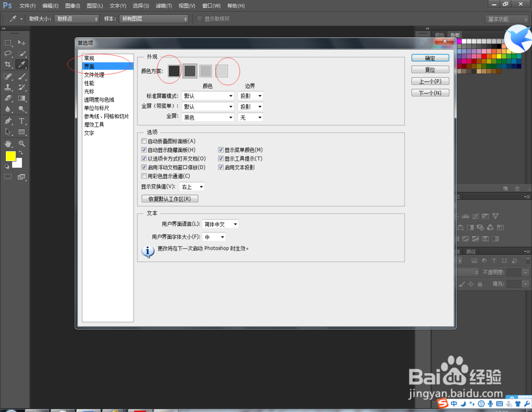Select the History Brush tool

(x=21, y=87)
